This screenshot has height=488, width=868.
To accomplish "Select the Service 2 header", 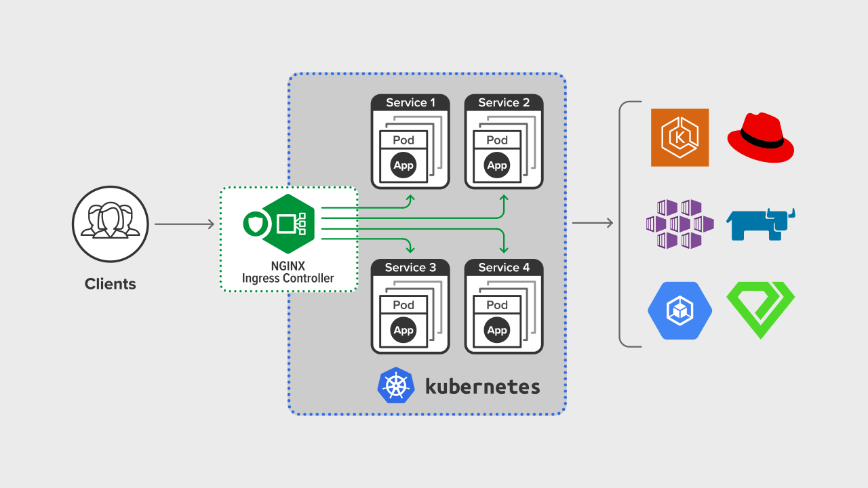I will point(504,103).
